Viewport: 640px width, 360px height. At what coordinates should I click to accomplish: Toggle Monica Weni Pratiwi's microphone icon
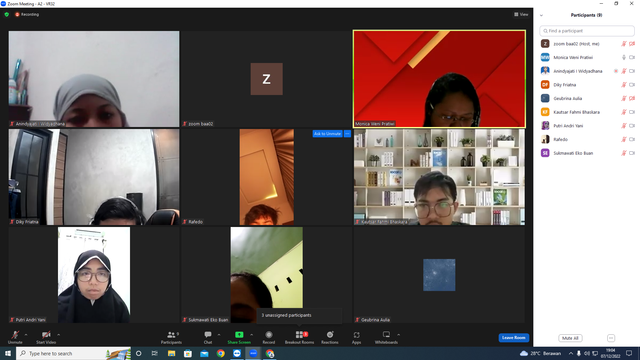[x=624, y=58]
